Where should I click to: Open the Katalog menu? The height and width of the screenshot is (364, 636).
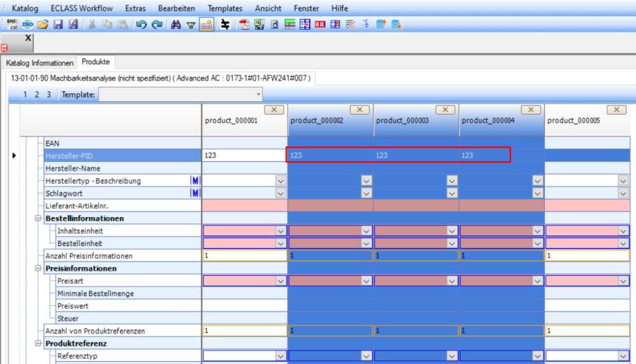pyautogui.click(x=25, y=8)
